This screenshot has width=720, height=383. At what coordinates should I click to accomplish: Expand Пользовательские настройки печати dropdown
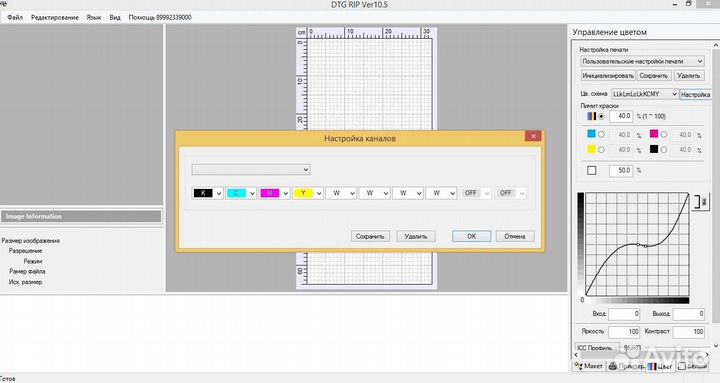(642, 61)
